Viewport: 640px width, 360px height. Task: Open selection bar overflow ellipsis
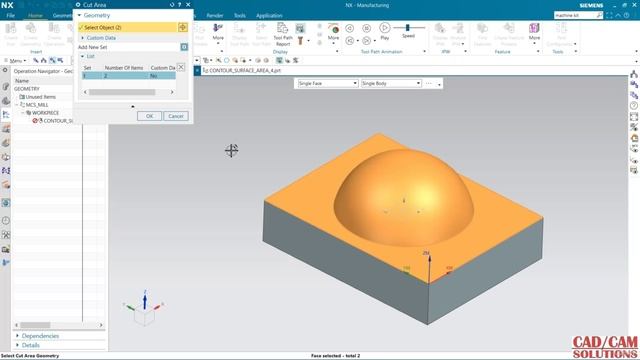pyautogui.click(x=429, y=83)
